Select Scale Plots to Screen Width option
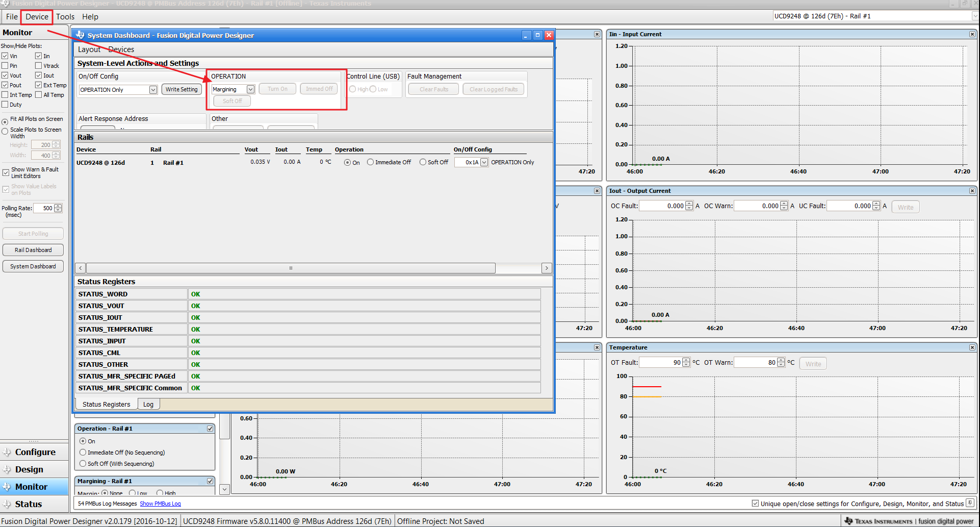980x527 pixels. coord(5,132)
